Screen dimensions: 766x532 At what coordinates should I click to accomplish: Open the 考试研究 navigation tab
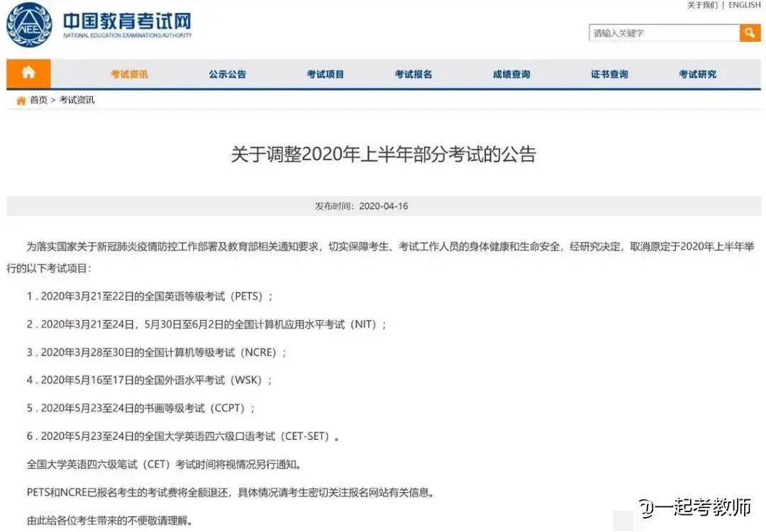698,74
